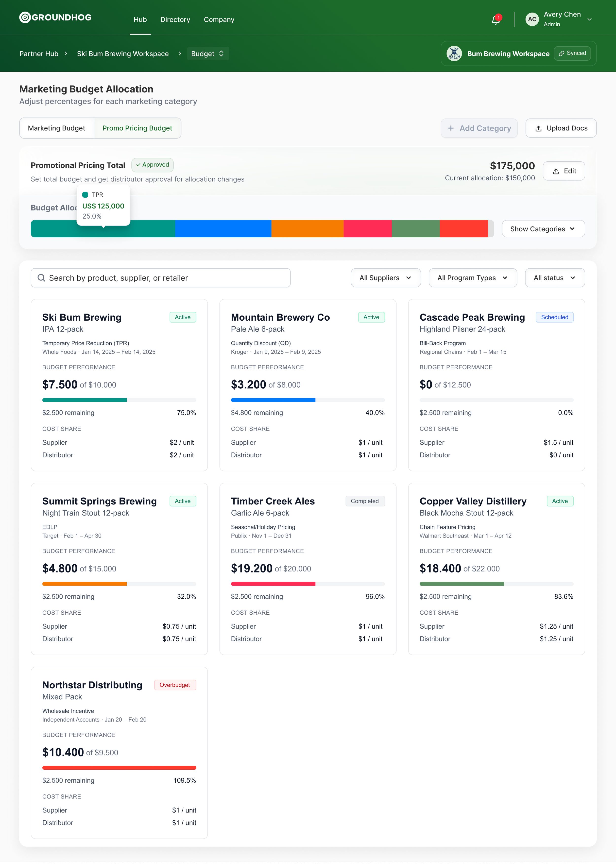Image resolution: width=616 pixels, height=866 pixels.
Task: Open the All Program Types dropdown
Action: point(472,278)
